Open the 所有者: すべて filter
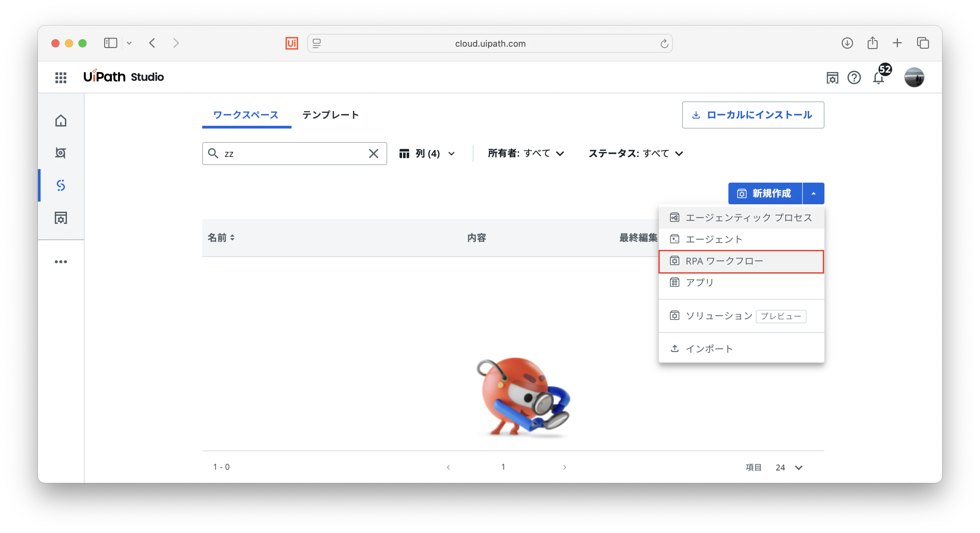Viewport: 980px width, 533px height. click(x=526, y=153)
